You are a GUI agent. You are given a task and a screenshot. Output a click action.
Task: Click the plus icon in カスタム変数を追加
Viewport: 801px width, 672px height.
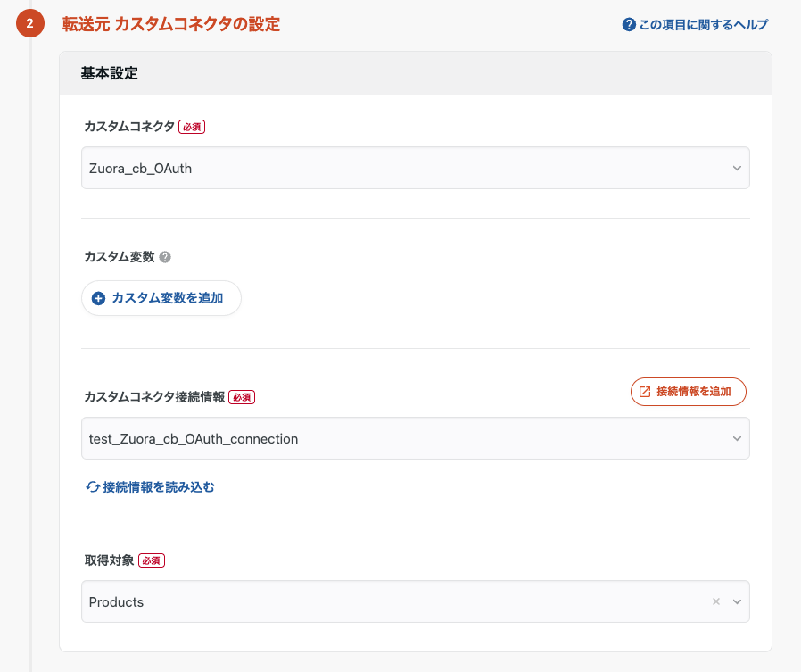point(99,298)
